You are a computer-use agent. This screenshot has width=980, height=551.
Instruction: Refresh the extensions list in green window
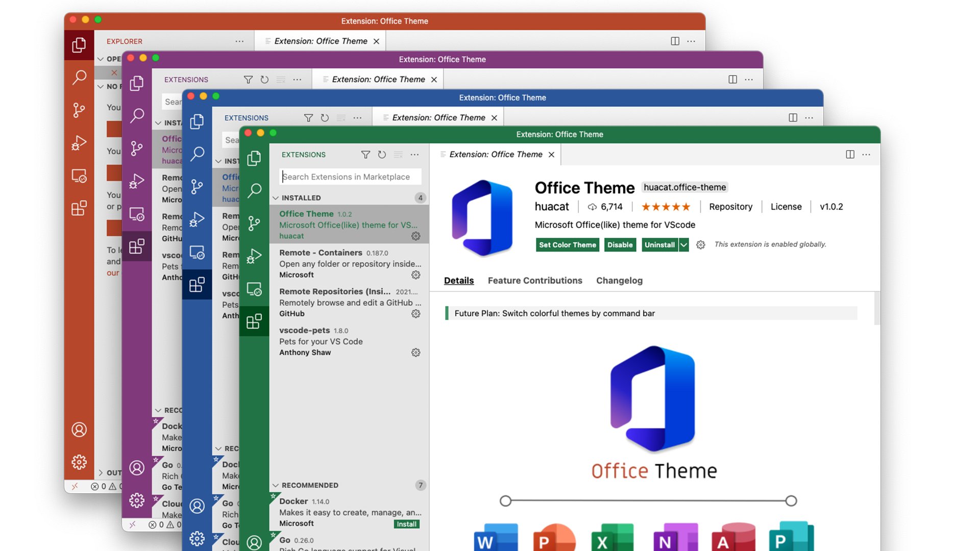point(382,155)
